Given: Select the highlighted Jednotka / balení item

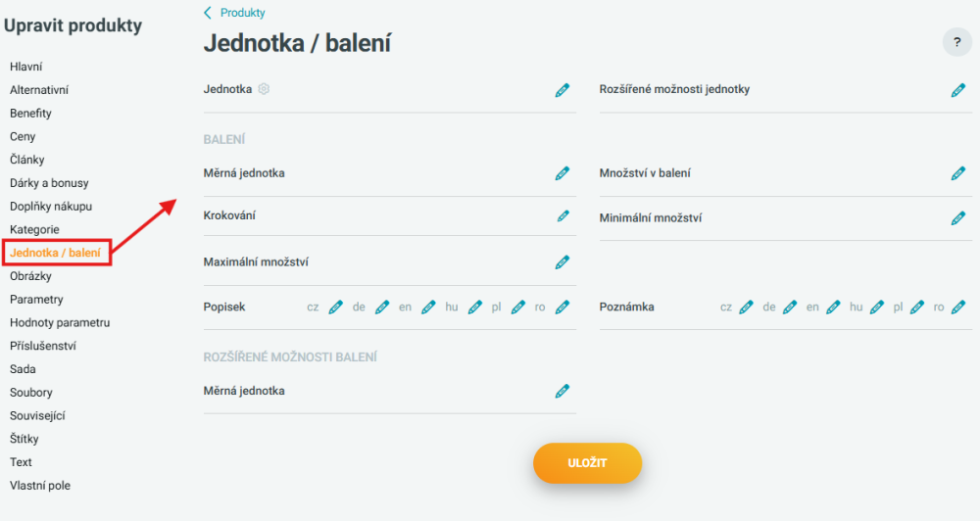Looking at the screenshot, I should [x=55, y=253].
